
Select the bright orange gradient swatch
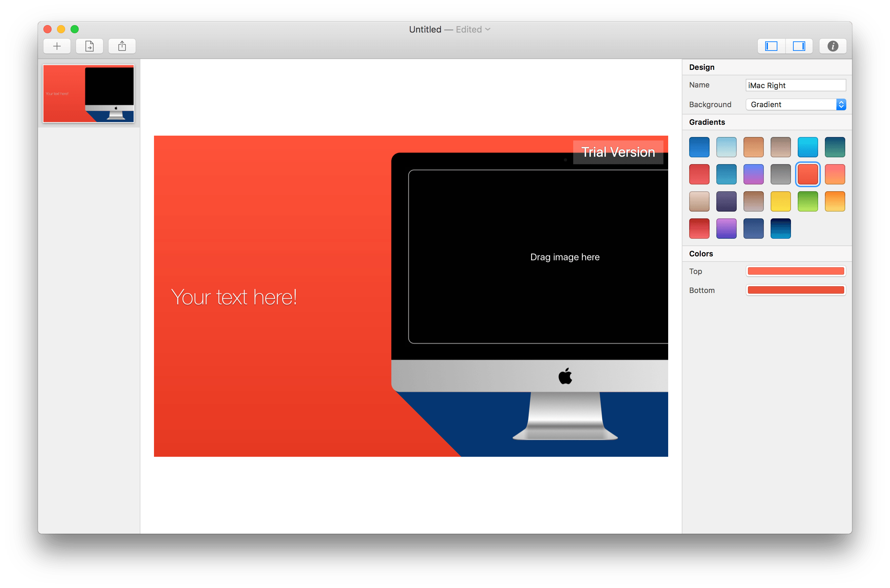(x=835, y=201)
